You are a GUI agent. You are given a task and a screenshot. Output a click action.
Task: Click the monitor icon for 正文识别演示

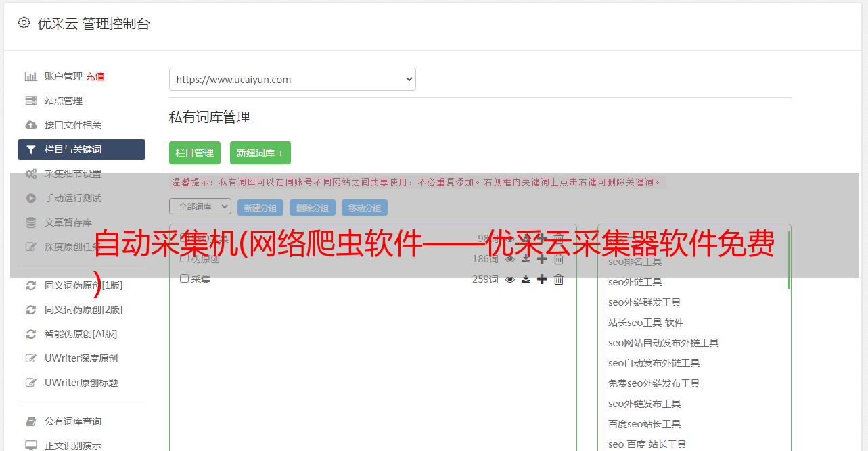[31, 446]
